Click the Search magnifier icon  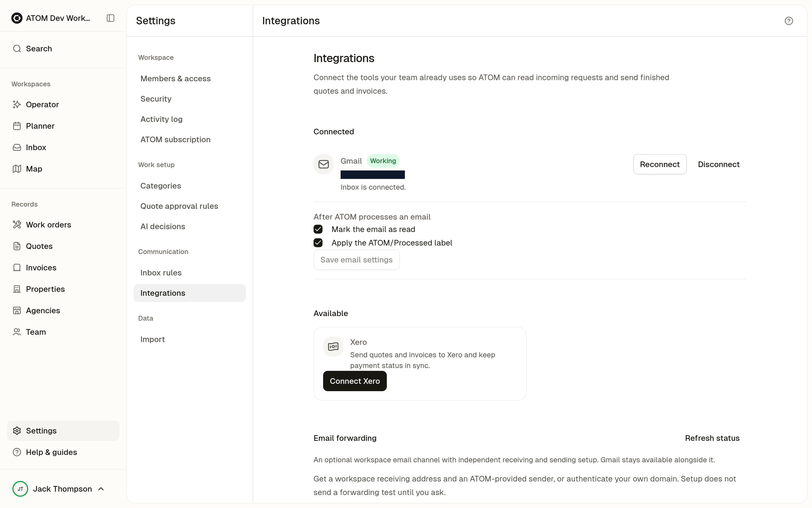tap(17, 49)
